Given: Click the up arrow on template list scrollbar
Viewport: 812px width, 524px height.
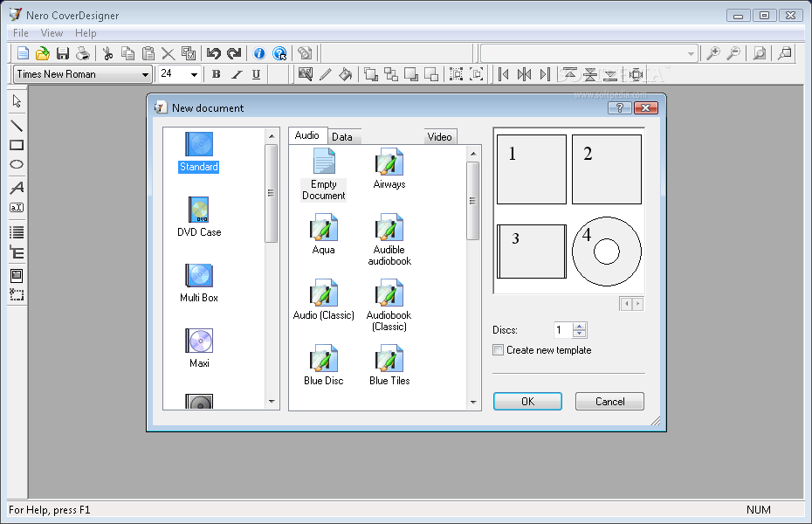Looking at the screenshot, I should (473, 153).
